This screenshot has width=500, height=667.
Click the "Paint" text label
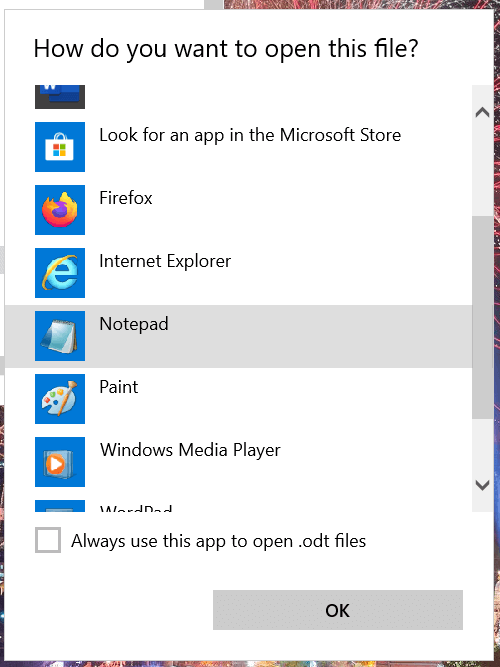pyautogui.click(x=119, y=387)
